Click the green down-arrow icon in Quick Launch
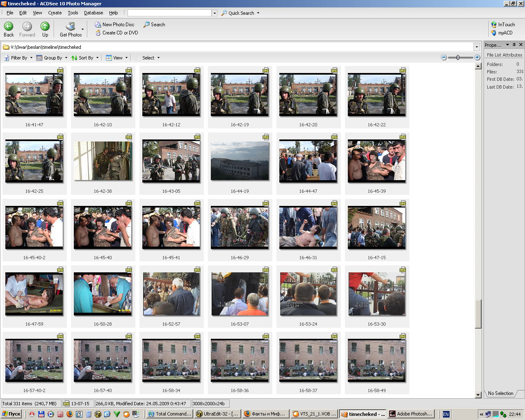Screen dimensions: 525x420 pyautogui.click(x=116, y=414)
